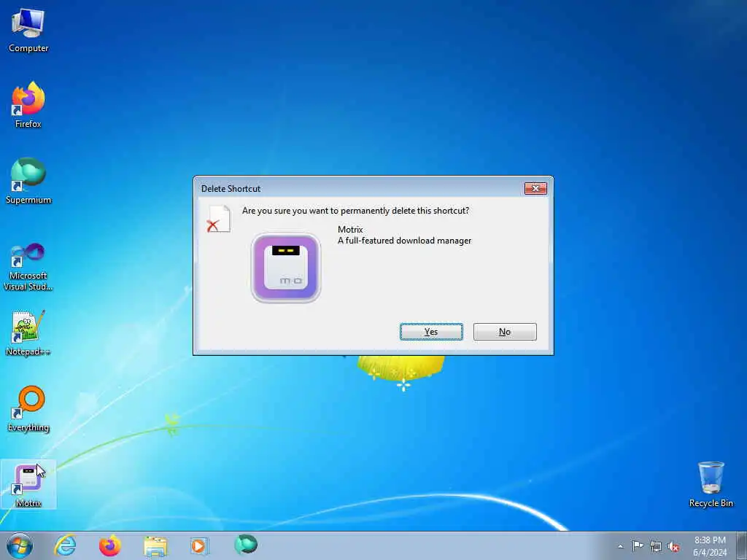Open Windows Explorer from taskbar
747x560 pixels.
coord(155,545)
